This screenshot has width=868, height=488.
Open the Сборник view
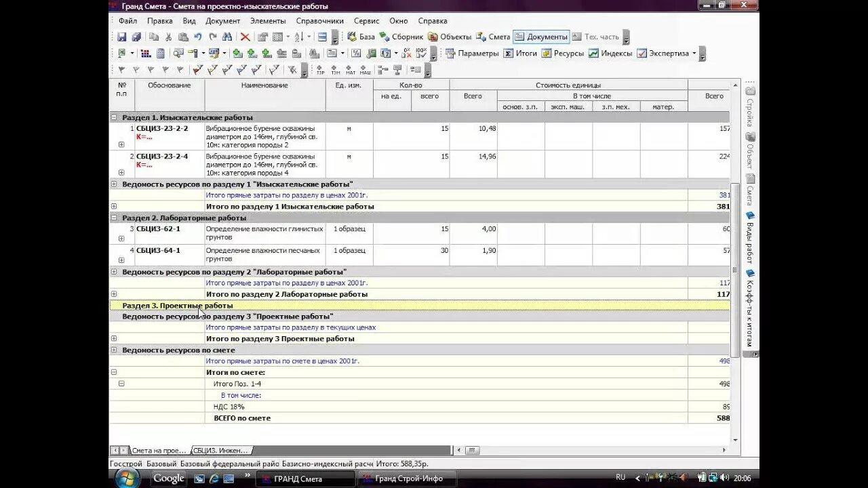coord(401,37)
